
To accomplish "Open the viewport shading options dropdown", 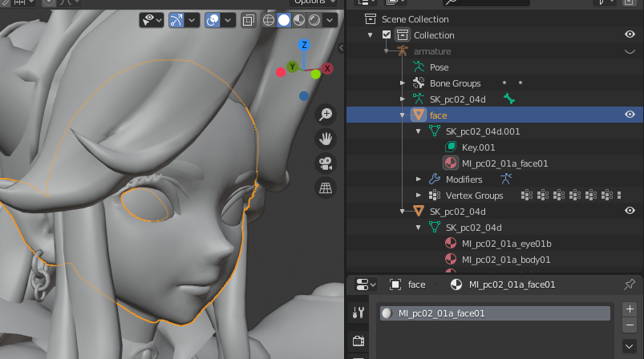I will 330,20.
